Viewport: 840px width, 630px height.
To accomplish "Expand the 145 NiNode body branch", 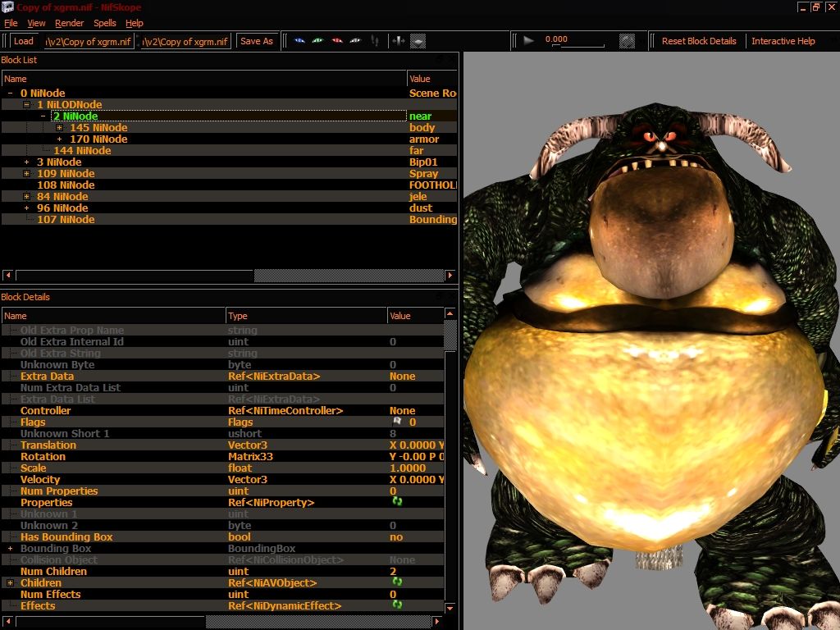I will [x=59, y=127].
